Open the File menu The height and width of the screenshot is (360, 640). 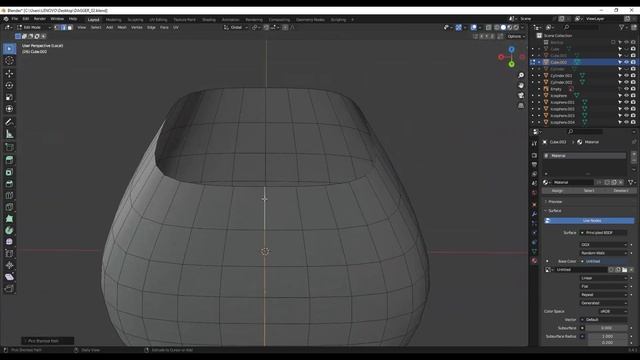[x=15, y=19]
